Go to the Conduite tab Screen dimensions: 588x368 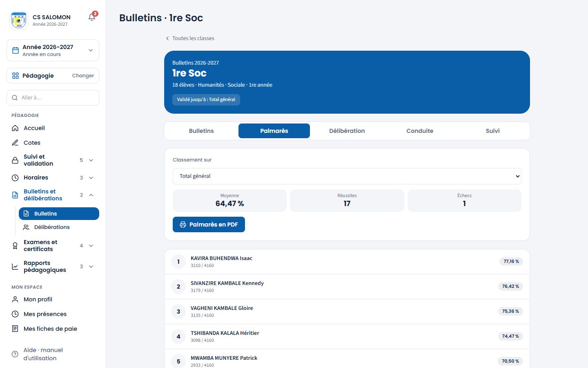420,131
